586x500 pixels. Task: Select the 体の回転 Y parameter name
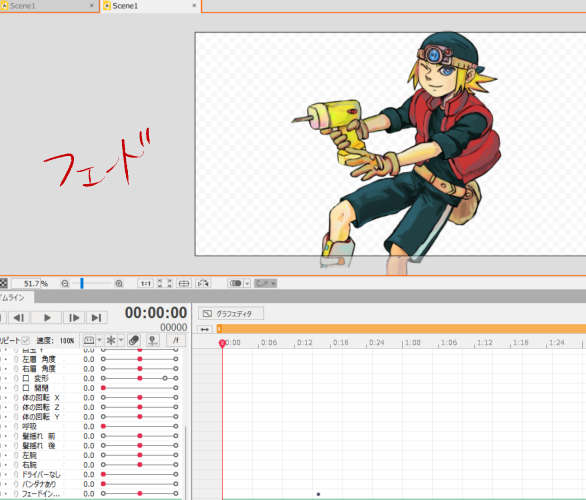(41, 417)
